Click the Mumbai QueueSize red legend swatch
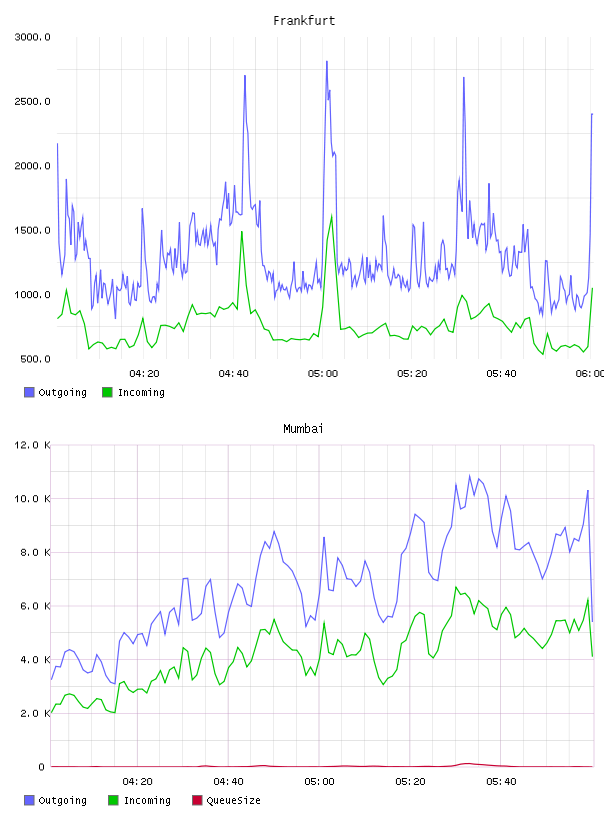Viewport: 608px width, 816px height. point(197,800)
